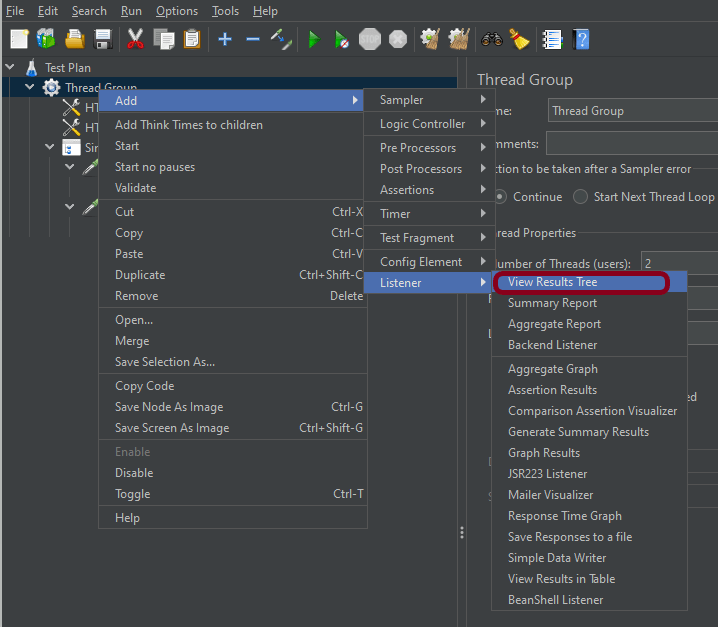Click the thread group Name text field
The width and height of the screenshot is (718, 627).
[x=632, y=111]
